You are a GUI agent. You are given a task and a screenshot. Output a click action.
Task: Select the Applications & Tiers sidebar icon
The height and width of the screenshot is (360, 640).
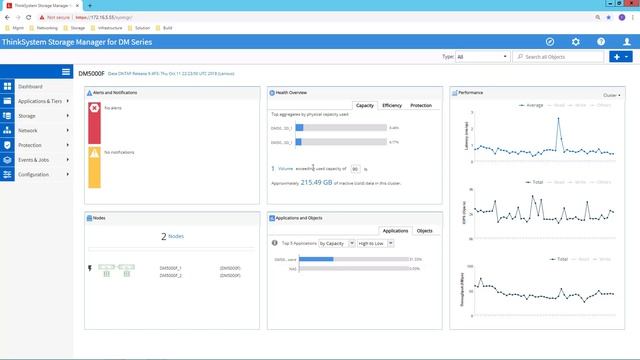(7, 101)
